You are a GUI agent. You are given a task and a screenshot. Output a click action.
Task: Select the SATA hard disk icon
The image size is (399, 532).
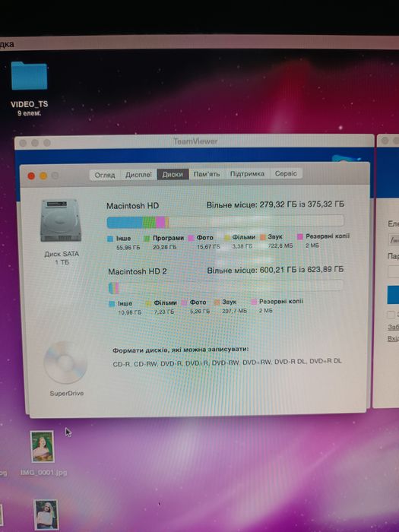61,220
